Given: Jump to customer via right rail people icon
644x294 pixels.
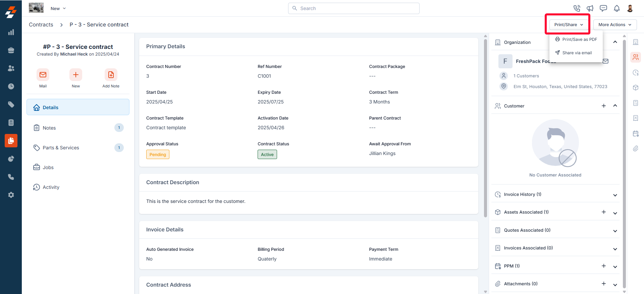Looking at the screenshot, I should [636, 57].
